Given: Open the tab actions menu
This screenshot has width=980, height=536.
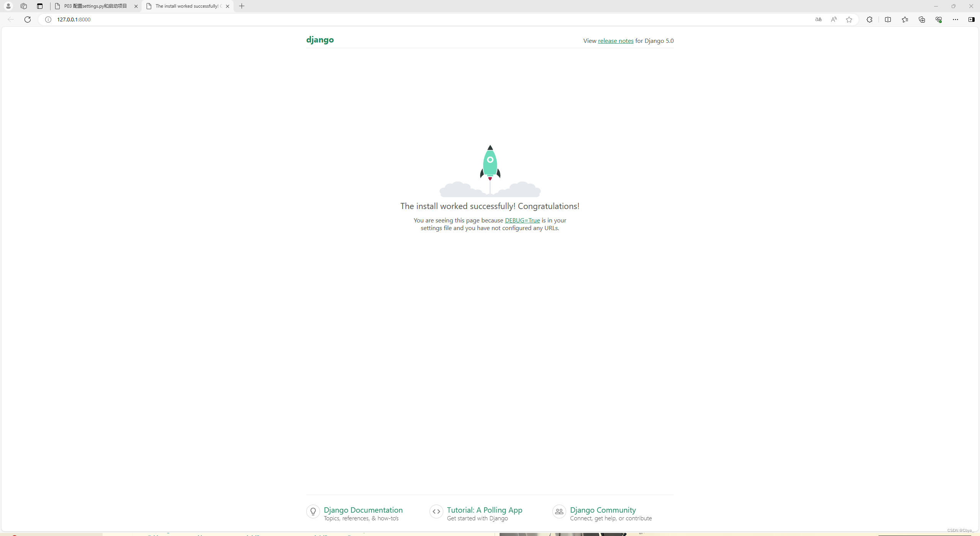Looking at the screenshot, I should pyautogui.click(x=40, y=6).
